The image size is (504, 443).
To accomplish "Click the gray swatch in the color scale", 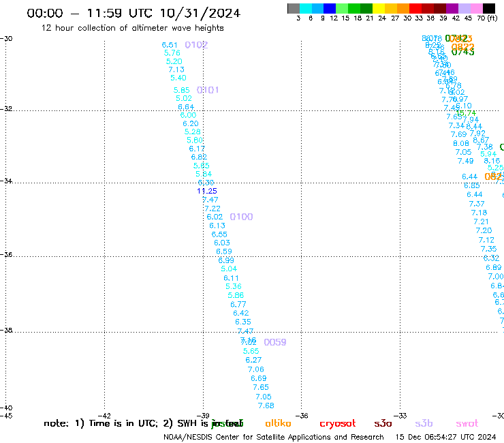I will [294, 8].
